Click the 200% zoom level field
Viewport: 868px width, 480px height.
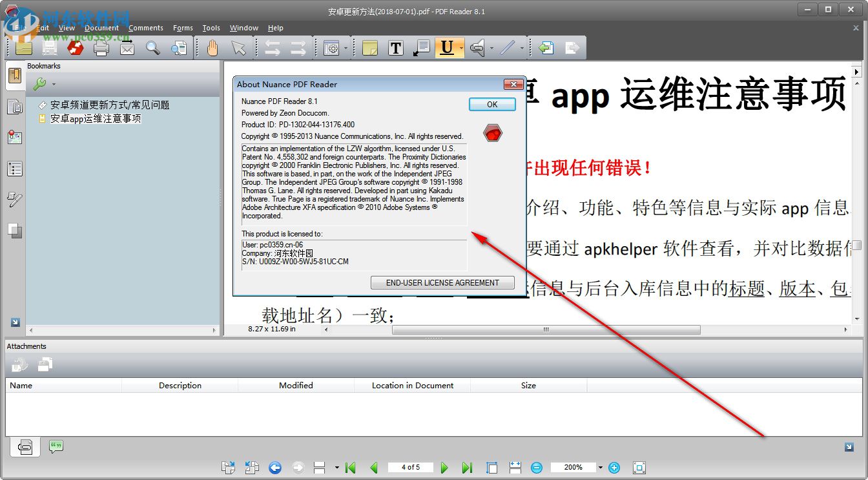point(573,467)
